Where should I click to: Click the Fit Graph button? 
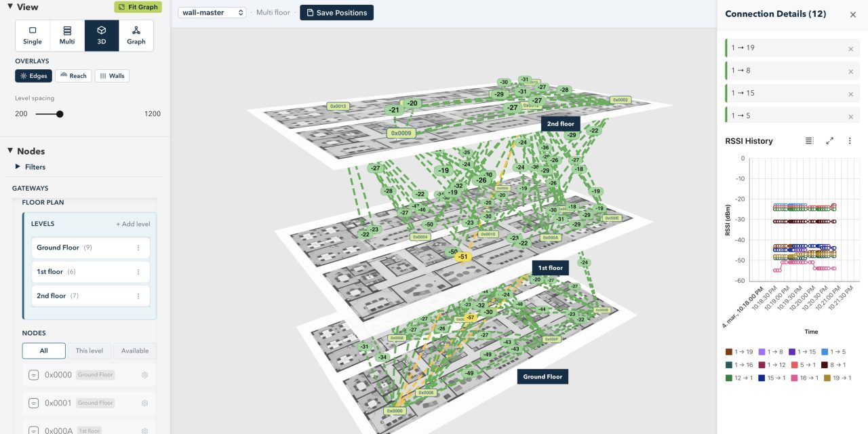tap(138, 6)
